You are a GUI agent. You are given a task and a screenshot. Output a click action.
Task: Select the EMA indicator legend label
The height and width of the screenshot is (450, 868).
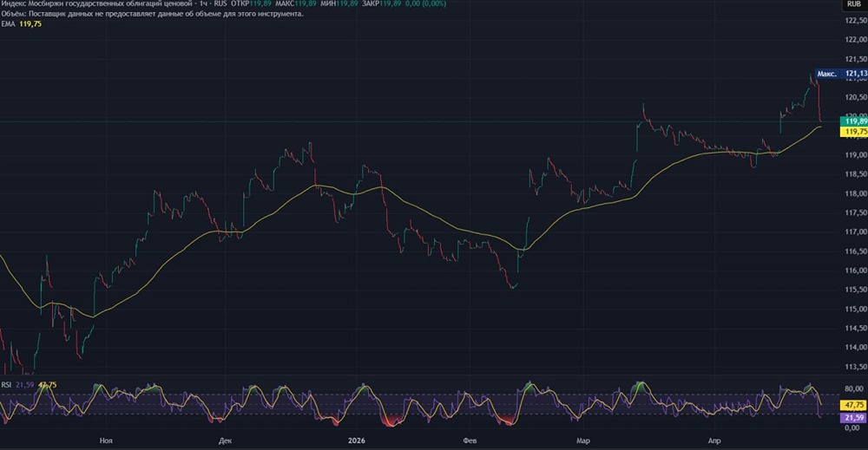click(x=10, y=24)
